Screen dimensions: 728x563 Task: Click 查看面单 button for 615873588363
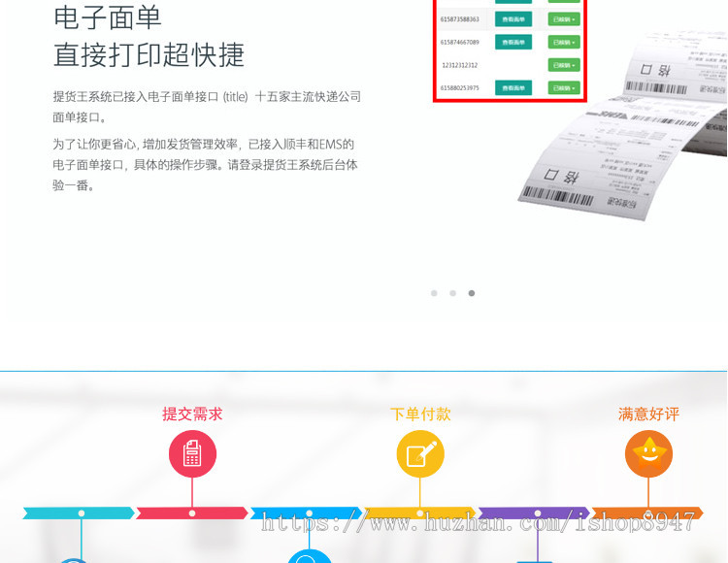(513, 19)
